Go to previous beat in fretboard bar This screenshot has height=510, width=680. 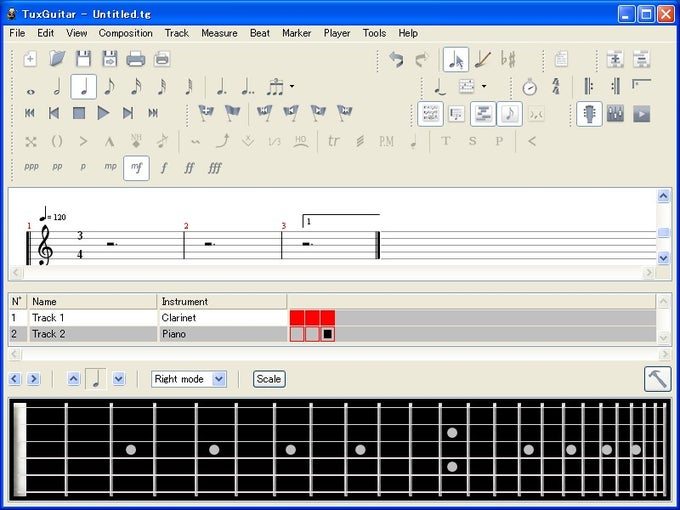pyautogui.click(x=14, y=379)
